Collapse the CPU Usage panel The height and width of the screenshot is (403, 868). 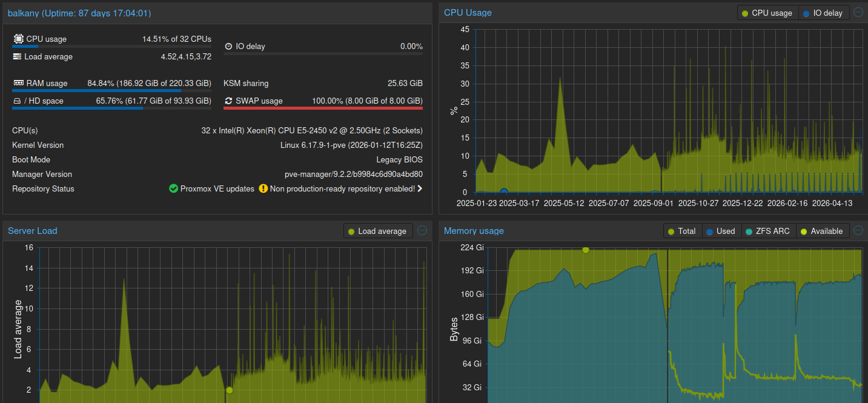tap(858, 12)
